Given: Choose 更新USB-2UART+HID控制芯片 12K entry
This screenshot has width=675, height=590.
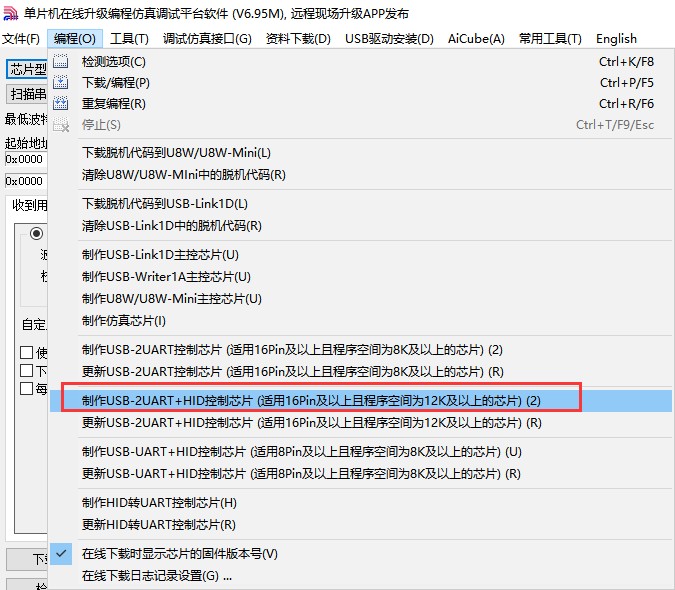Looking at the screenshot, I should tap(361, 423).
